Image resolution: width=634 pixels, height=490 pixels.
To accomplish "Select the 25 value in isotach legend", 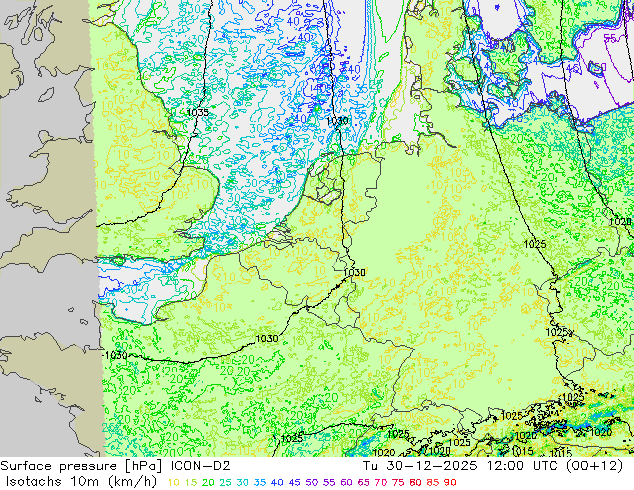I will point(225,483).
